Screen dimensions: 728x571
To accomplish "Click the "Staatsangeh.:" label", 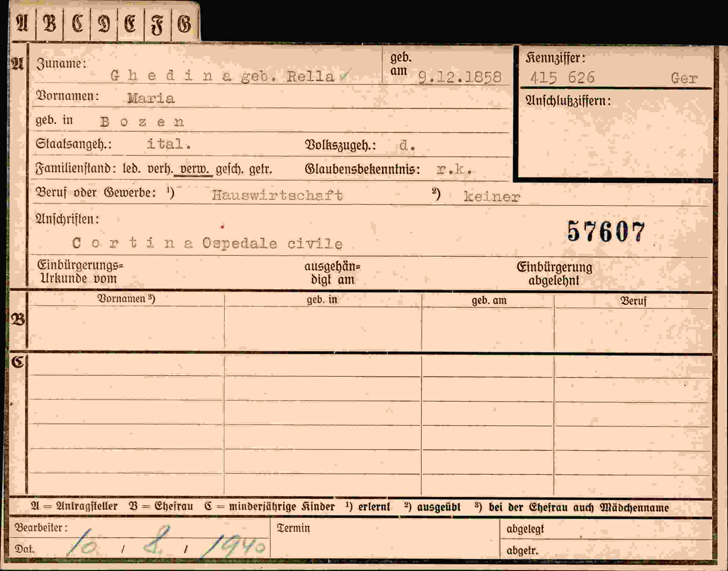I will click(74, 144).
